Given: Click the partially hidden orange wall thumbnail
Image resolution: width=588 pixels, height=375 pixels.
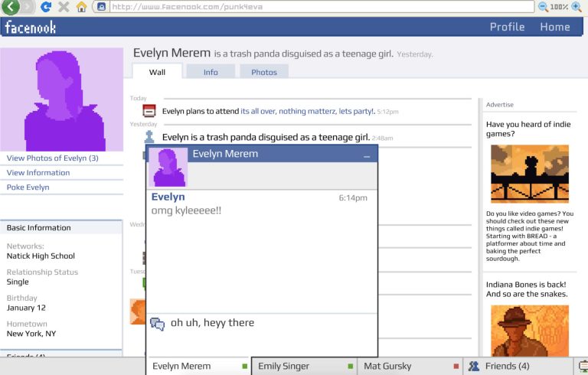Looking at the screenshot, I should [138, 311].
